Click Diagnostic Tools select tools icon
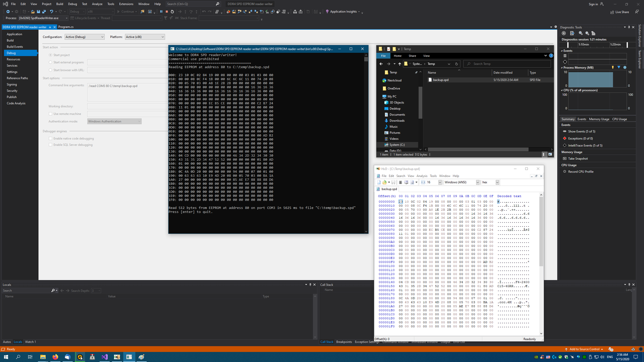Image resolution: width=644 pixels, height=362 pixels. (x=572, y=33)
